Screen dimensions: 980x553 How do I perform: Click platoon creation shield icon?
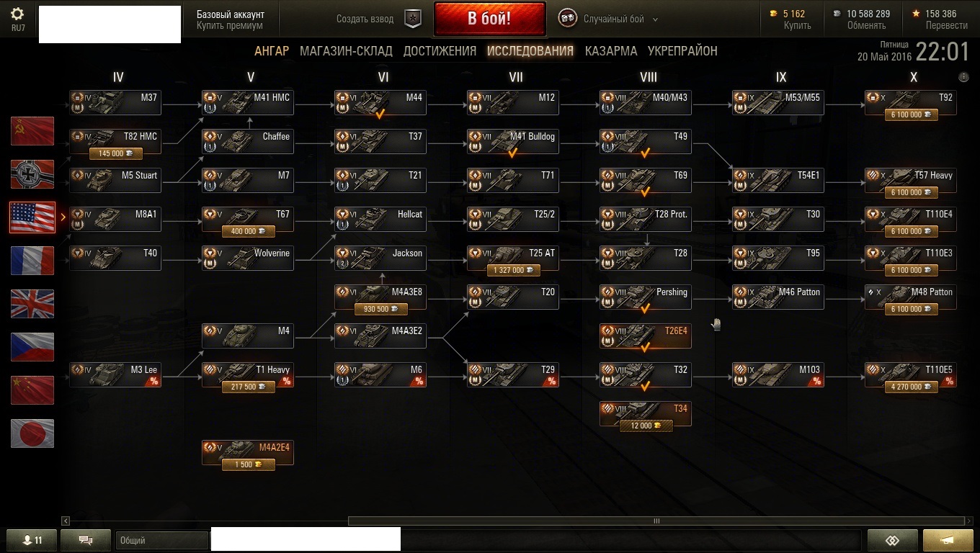tap(412, 19)
